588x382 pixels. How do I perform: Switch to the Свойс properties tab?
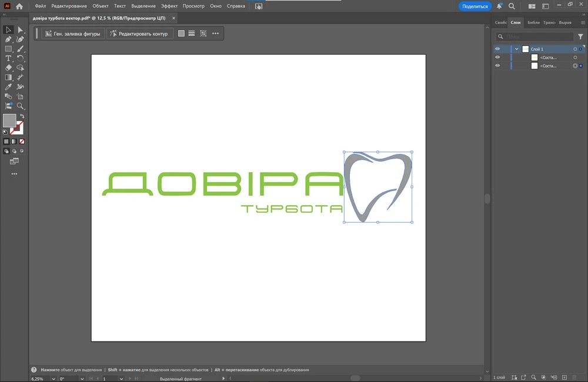[500, 22]
